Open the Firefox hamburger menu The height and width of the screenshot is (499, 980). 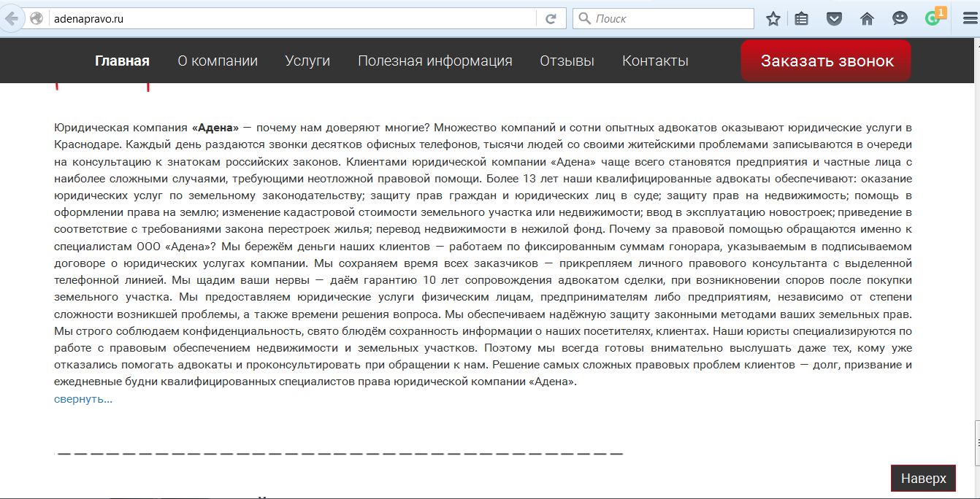970,19
